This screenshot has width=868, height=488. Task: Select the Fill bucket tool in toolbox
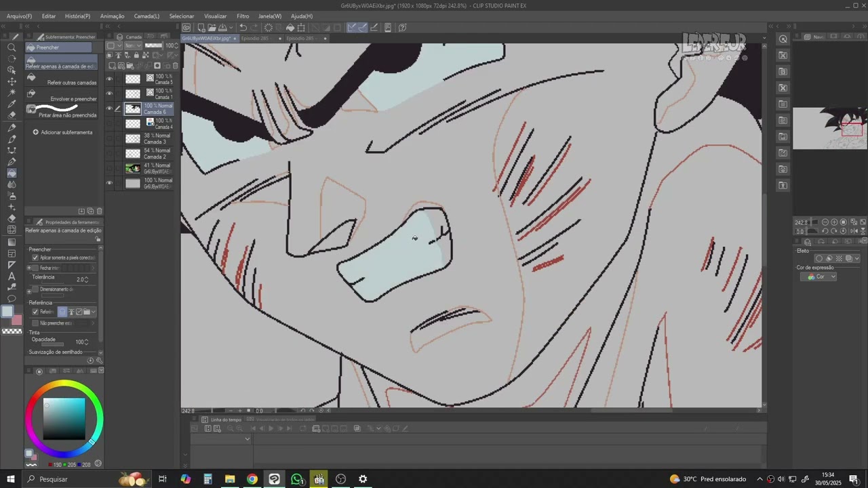pyautogui.click(x=12, y=174)
